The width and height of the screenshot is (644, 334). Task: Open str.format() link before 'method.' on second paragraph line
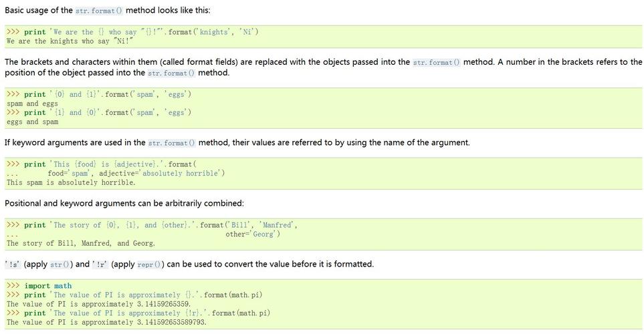pos(171,73)
